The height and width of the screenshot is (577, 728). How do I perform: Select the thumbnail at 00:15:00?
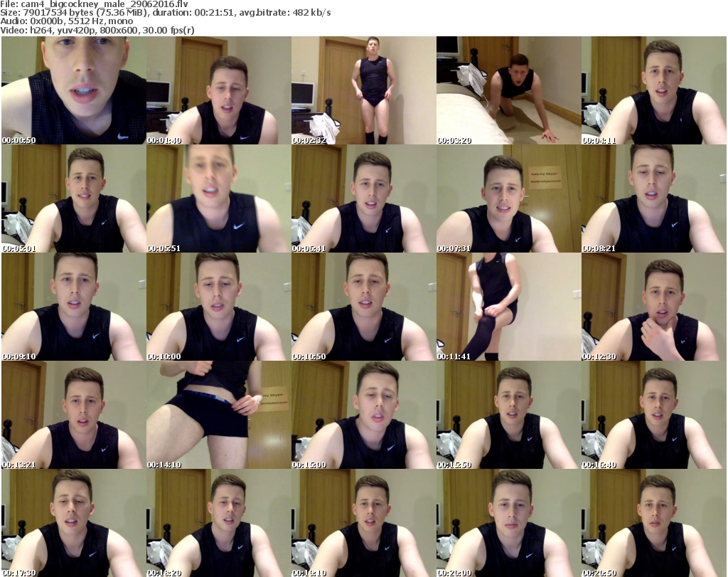click(363, 415)
